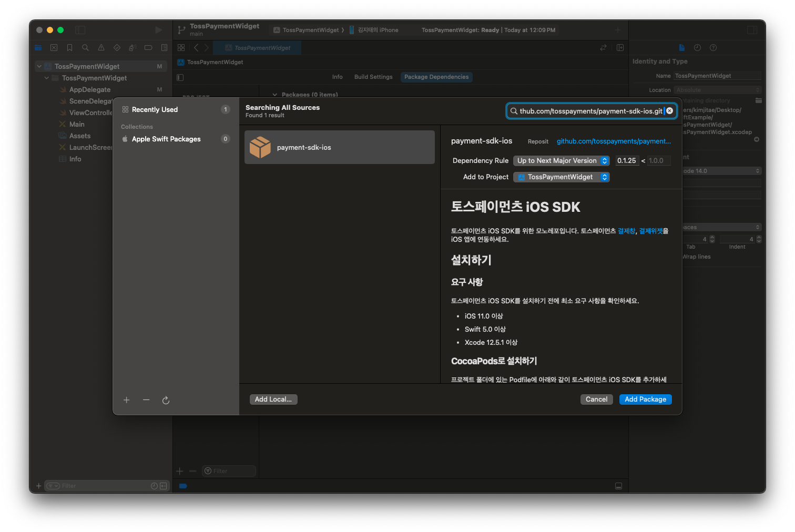Viewport: 795px width, 532px height.
Task: Open the Source Control navigator icon
Action: click(x=54, y=47)
